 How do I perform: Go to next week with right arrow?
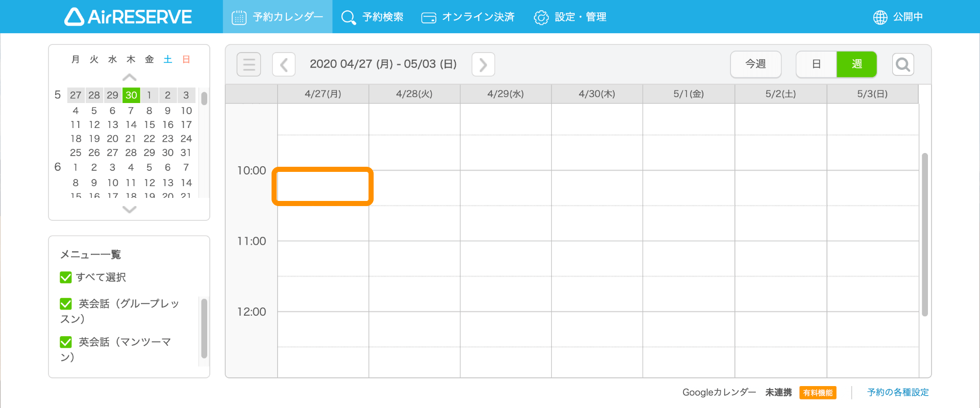click(x=483, y=64)
